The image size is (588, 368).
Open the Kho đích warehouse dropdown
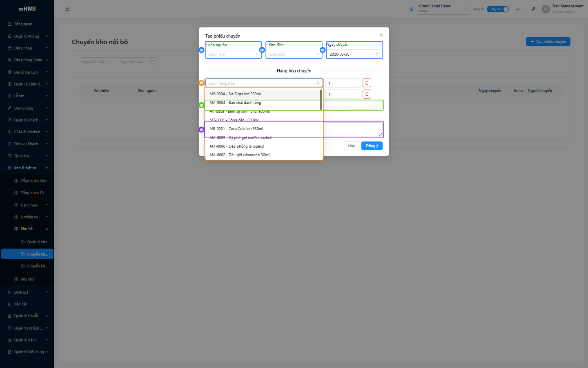point(294,54)
